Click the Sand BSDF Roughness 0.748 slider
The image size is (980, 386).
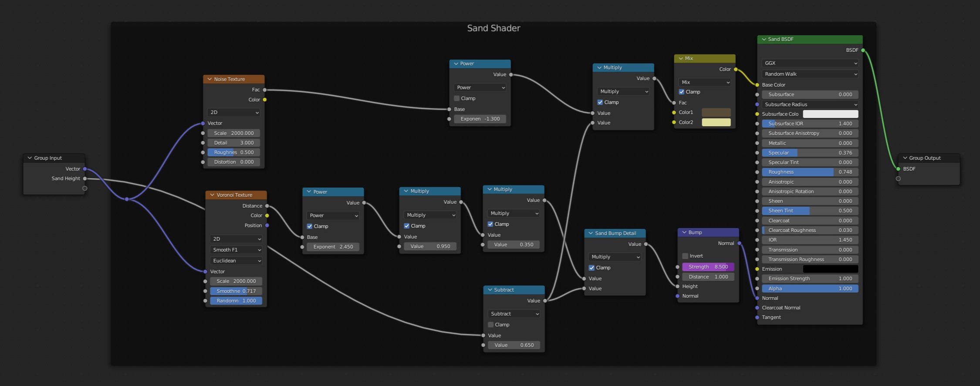pos(810,172)
